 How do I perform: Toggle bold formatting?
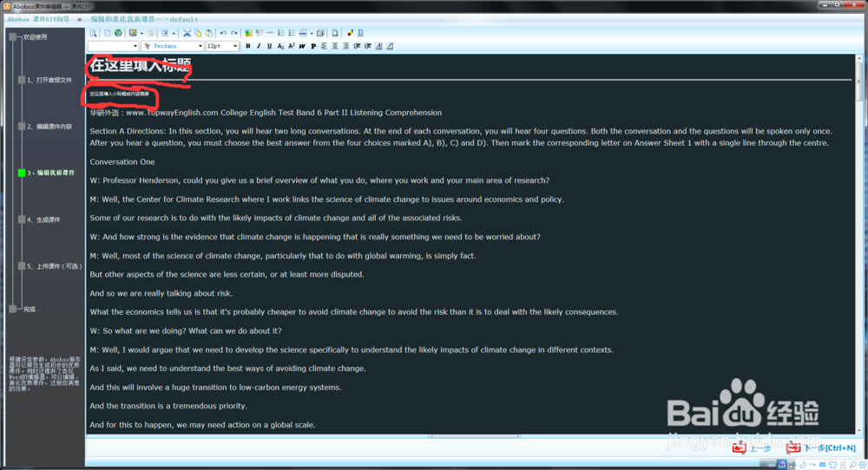[x=248, y=47]
